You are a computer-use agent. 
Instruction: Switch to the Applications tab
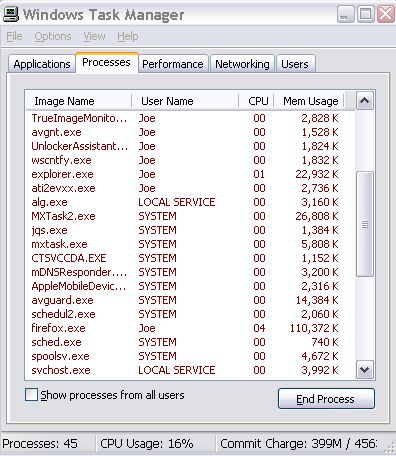click(42, 64)
